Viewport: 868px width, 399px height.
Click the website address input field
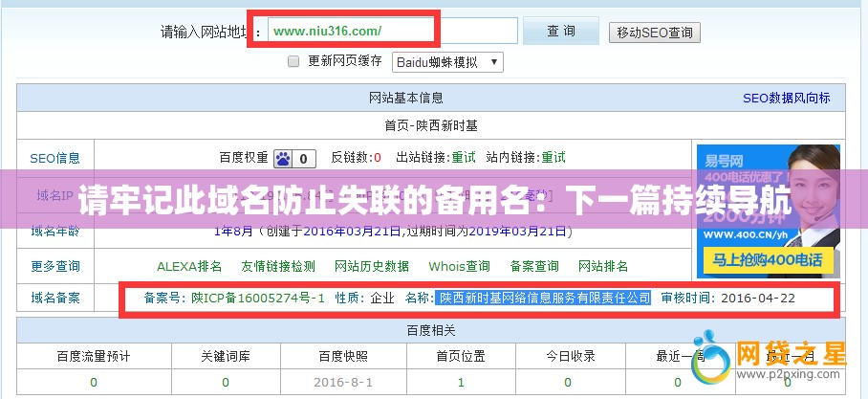tap(393, 31)
